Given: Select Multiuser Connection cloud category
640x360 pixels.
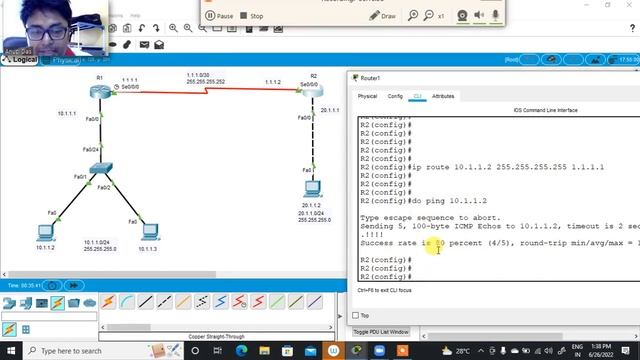Looking at the screenshot, I should pyautogui.click(x=89, y=303).
